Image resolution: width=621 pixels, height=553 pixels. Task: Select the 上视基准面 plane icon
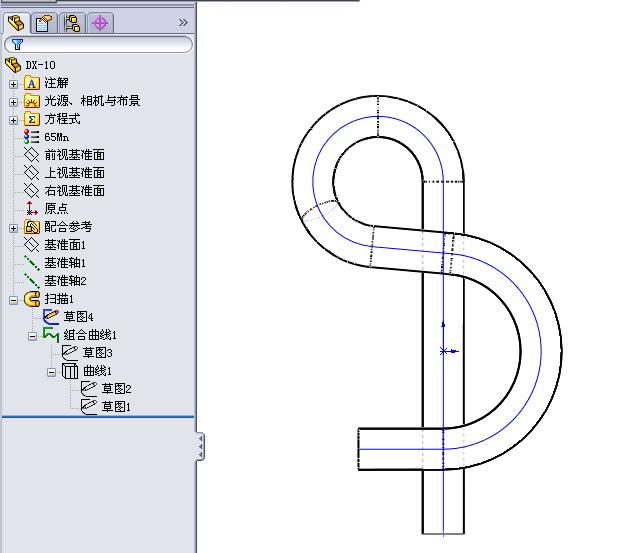(x=32, y=173)
